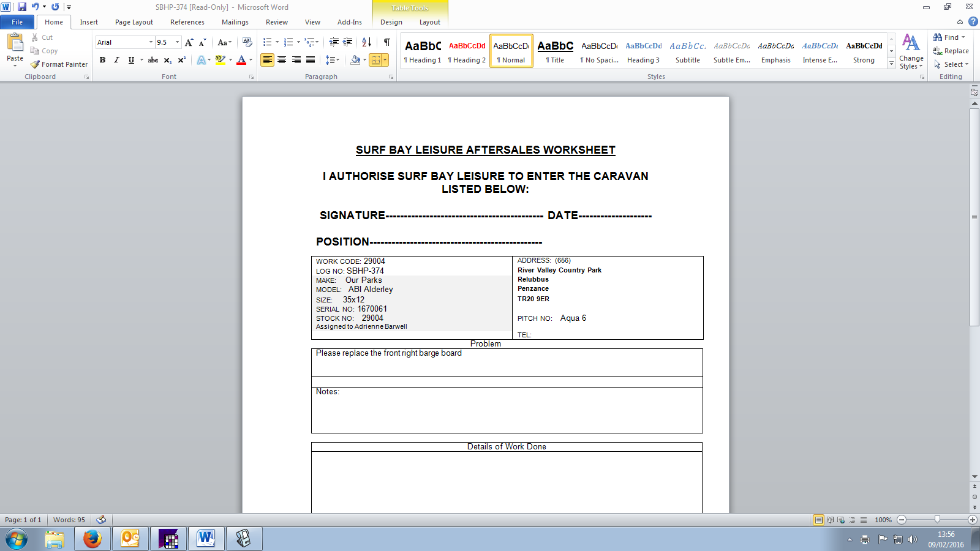This screenshot has height=551, width=980.
Task: Center align the text
Action: [x=282, y=60]
